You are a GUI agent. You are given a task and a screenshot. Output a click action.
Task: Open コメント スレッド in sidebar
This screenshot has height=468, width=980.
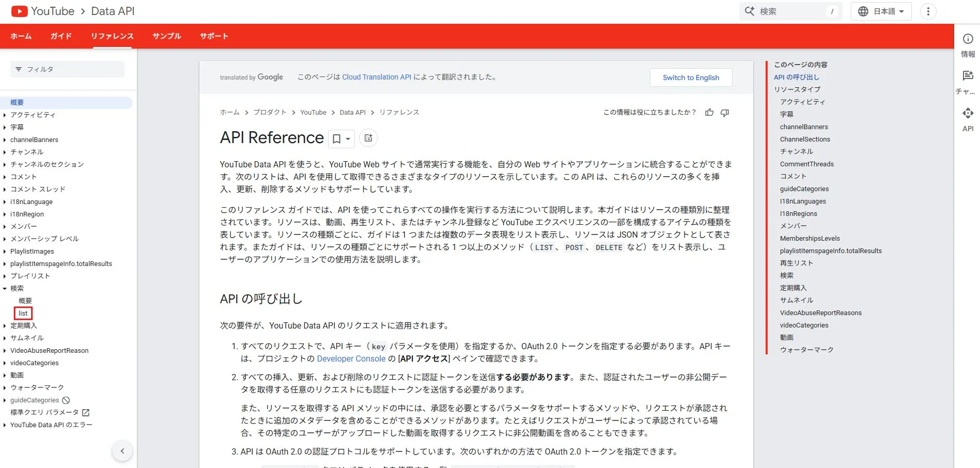tap(38, 190)
